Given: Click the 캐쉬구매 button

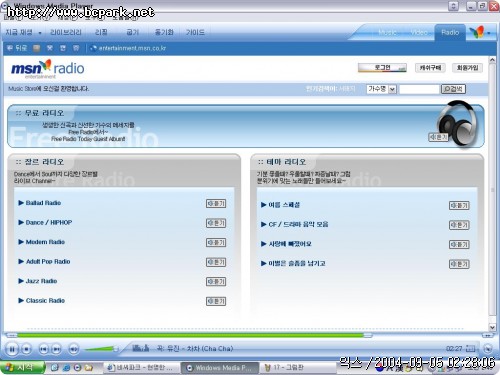Looking at the screenshot, I should (430, 68).
